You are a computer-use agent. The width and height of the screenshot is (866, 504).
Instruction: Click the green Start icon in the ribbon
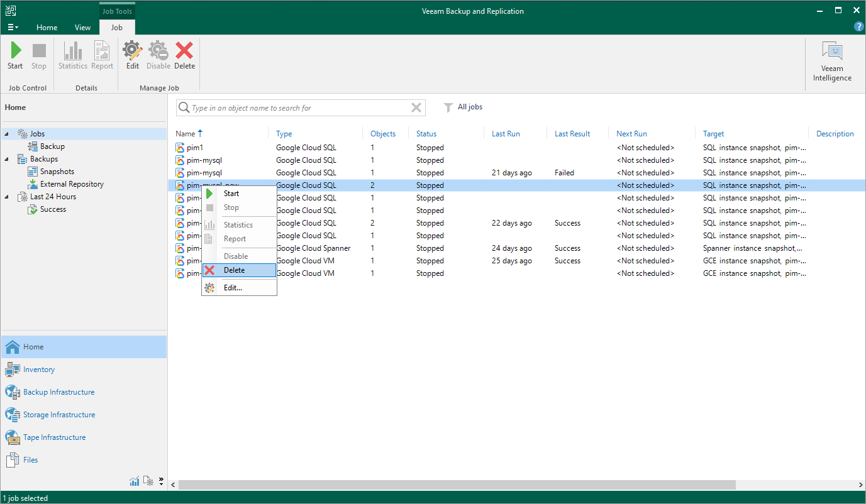[16, 51]
